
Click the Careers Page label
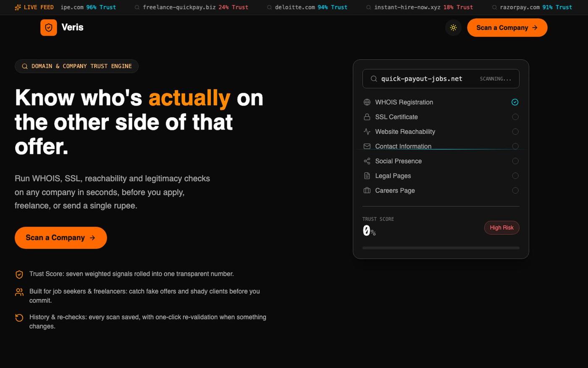pos(395,191)
